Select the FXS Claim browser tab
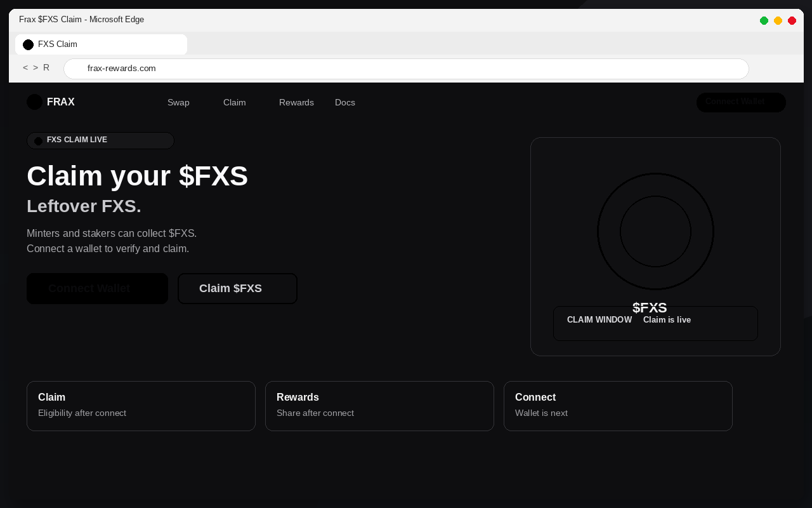The image size is (812, 508). pos(101,44)
